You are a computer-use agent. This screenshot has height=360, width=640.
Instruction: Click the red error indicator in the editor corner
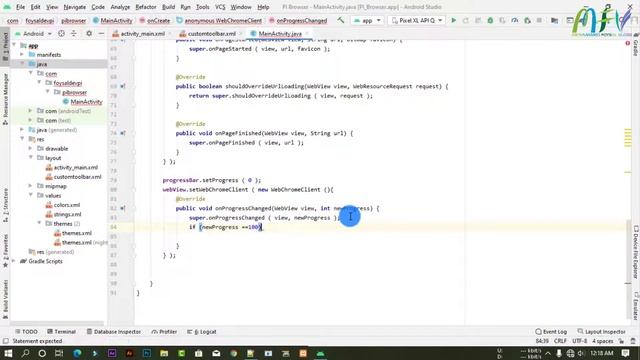(x=628, y=43)
